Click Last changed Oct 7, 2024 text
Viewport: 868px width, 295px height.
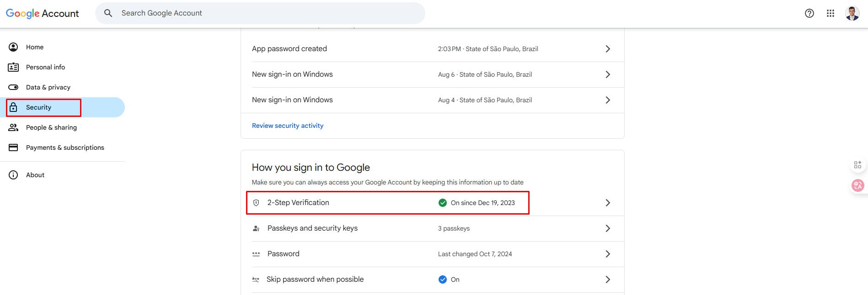(475, 254)
